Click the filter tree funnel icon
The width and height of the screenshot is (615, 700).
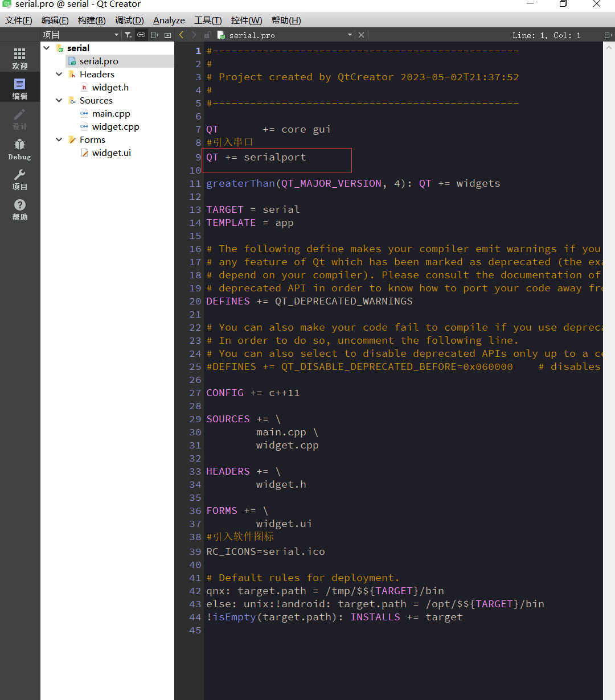coord(128,35)
